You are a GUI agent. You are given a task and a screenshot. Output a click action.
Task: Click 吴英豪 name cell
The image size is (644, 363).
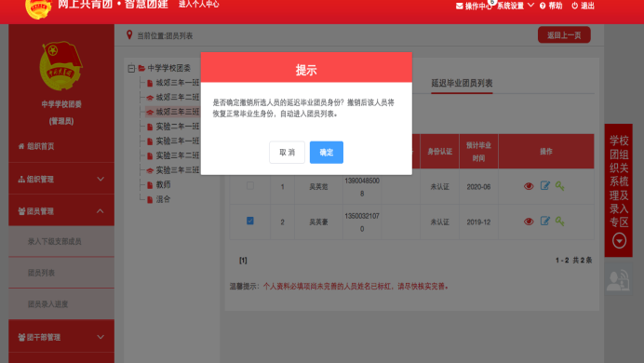pyautogui.click(x=318, y=222)
